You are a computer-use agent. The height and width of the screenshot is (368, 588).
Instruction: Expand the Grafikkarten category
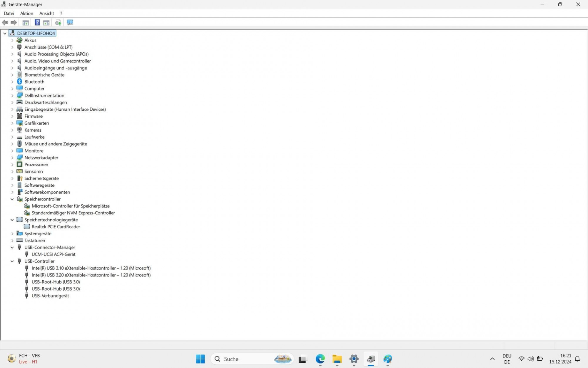pyautogui.click(x=12, y=123)
